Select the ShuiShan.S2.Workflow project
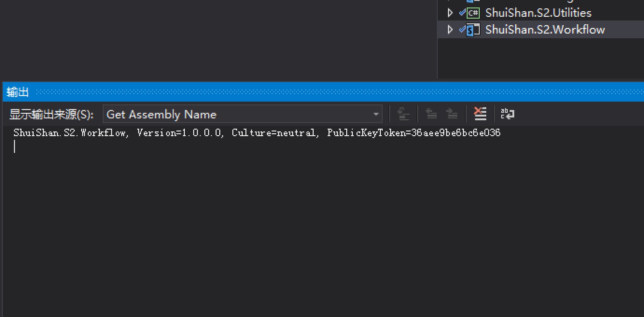644x317 pixels. click(545, 29)
